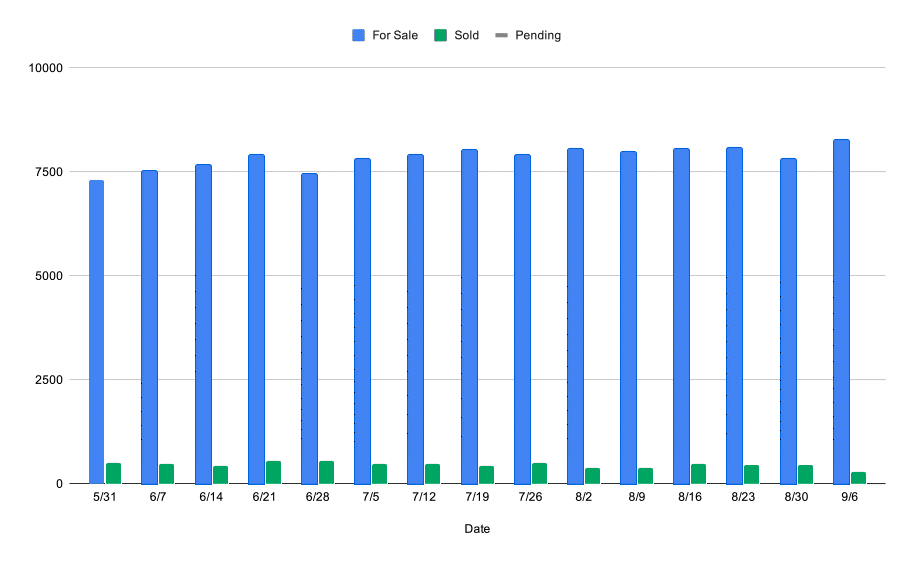The width and height of the screenshot is (914, 564).
Task: Click the green Sold legend swatch
Action: click(x=441, y=36)
